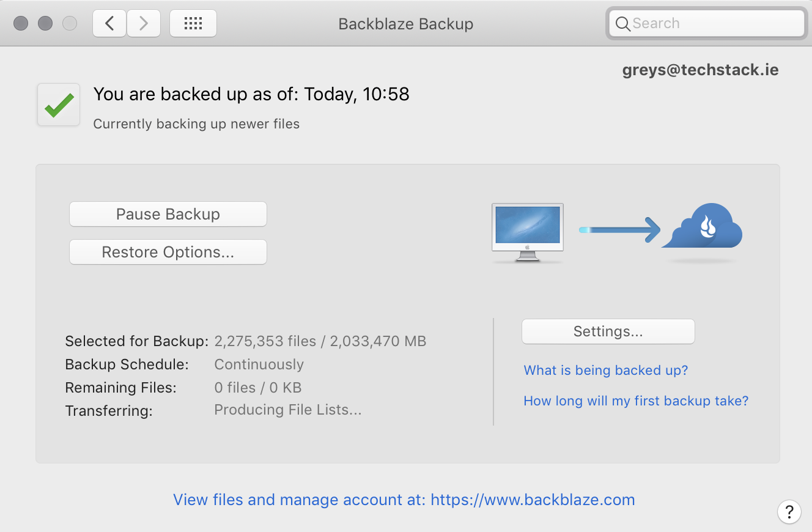
Task: Click the magnifier icon in search
Action: [x=622, y=24]
